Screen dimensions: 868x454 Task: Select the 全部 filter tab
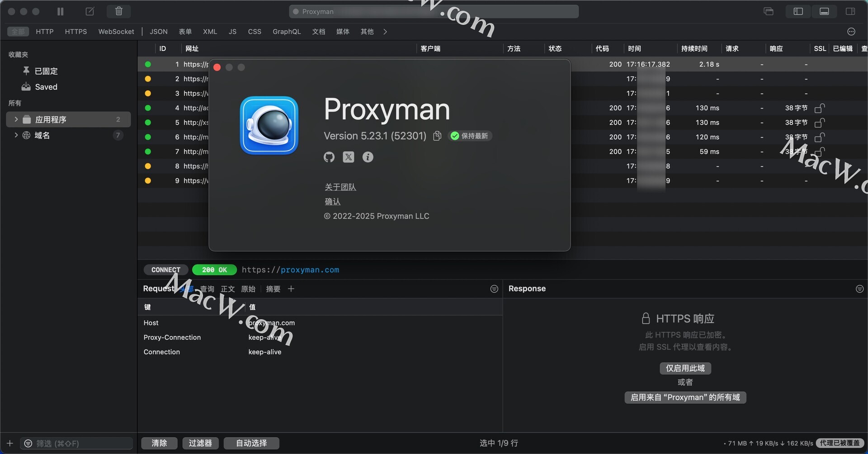point(18,31)
